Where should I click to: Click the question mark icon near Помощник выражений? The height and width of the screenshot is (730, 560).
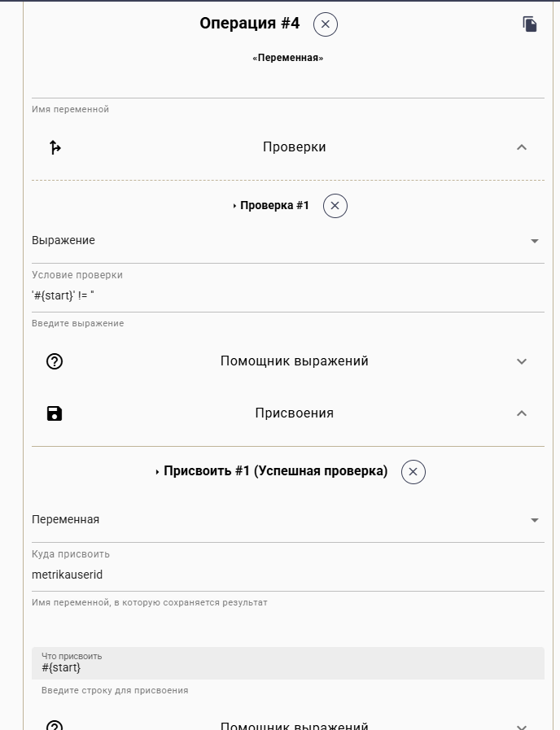(55, 361)
